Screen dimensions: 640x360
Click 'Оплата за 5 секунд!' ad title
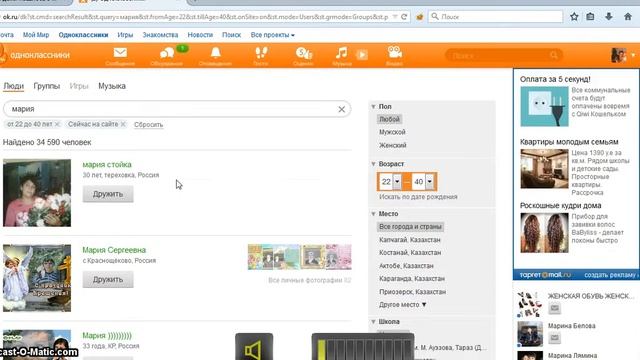555,79
